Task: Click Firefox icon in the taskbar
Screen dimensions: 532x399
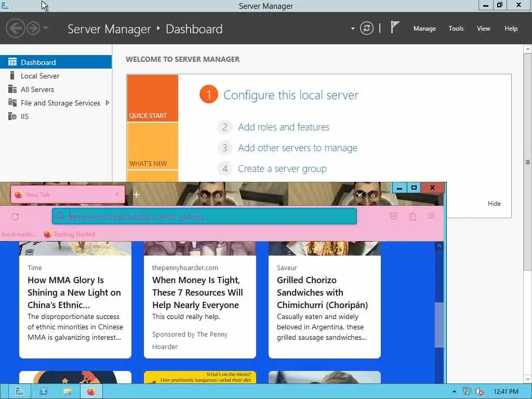Action: click(91, 392)
